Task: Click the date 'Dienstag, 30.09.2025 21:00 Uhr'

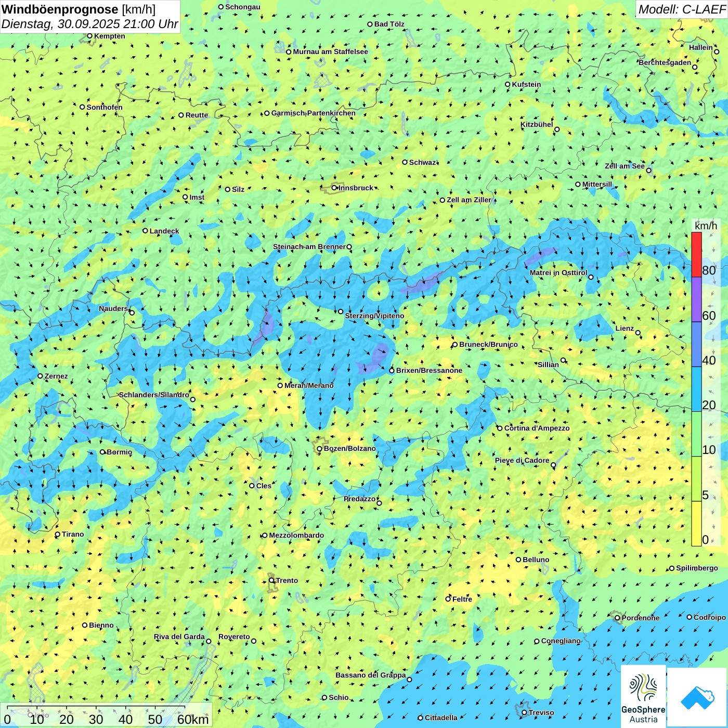Action: click(x=90, y=24)
